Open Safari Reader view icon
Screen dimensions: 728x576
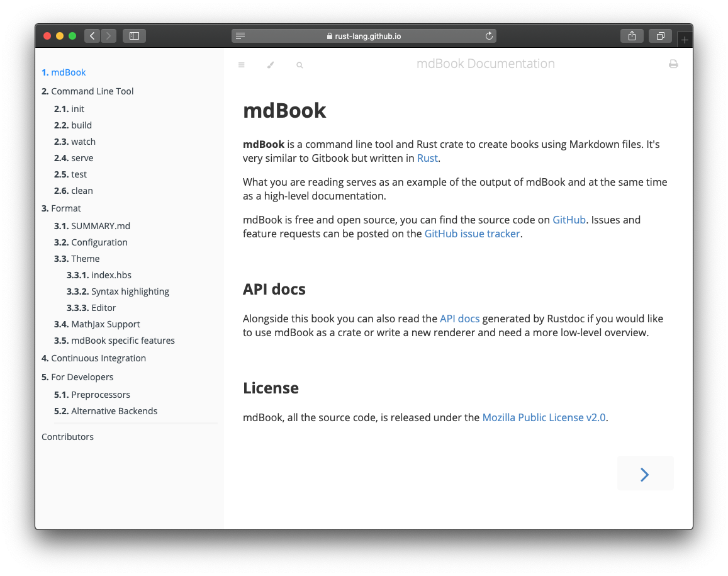tap(240, 36)
